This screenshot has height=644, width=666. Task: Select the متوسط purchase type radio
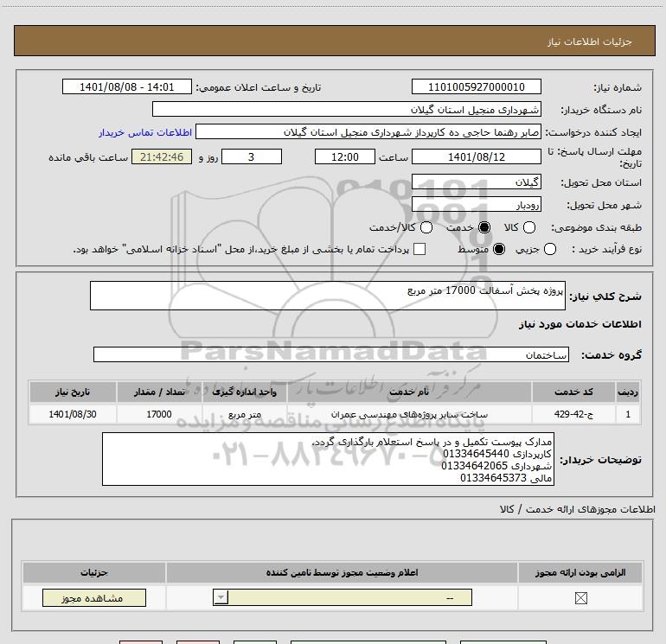tap(499, 249)
